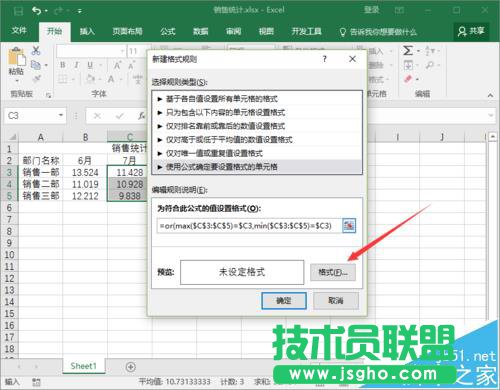Viewport: 500px width, 390px height.
Task: Select rule type 使用公式确定要设置格式的单元格
Action: click(x=257, y=167)
